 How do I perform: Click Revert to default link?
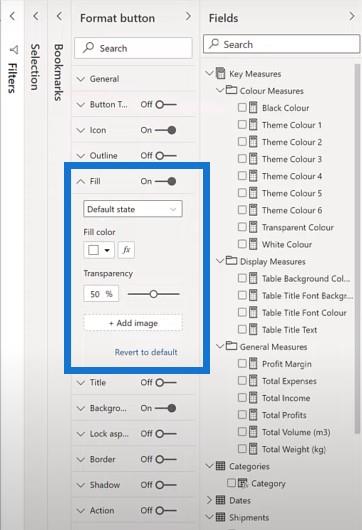(146, 352)
